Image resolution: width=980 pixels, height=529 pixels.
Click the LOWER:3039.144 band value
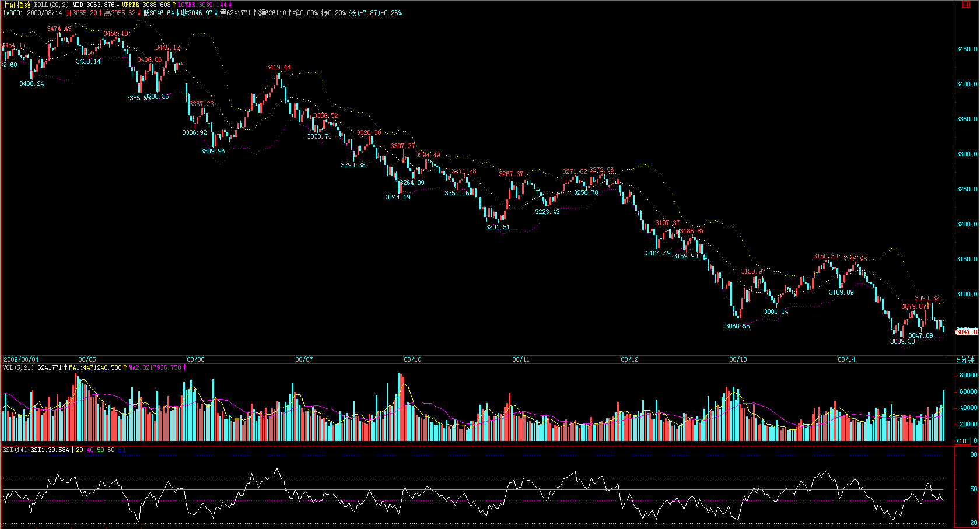pyautogui.click(x=202, y=5)
